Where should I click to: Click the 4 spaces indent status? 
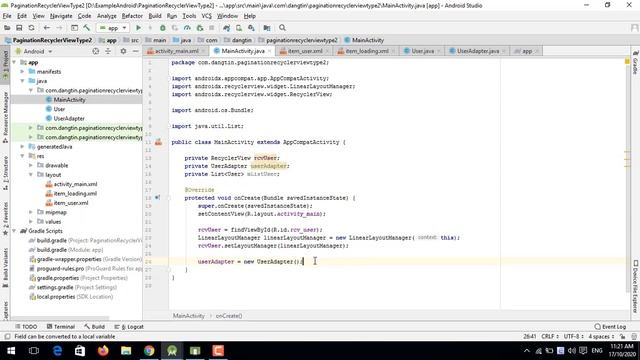pyautogui.click(x=601, y=336)
